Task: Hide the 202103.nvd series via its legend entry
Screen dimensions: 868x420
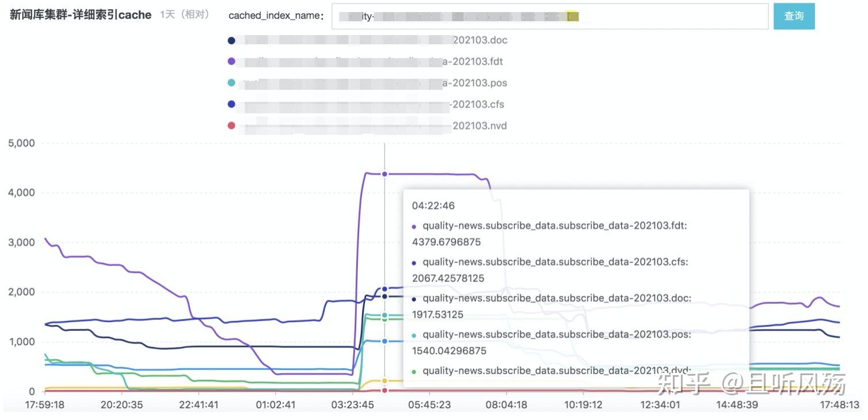Action: [x=481, y=125]
